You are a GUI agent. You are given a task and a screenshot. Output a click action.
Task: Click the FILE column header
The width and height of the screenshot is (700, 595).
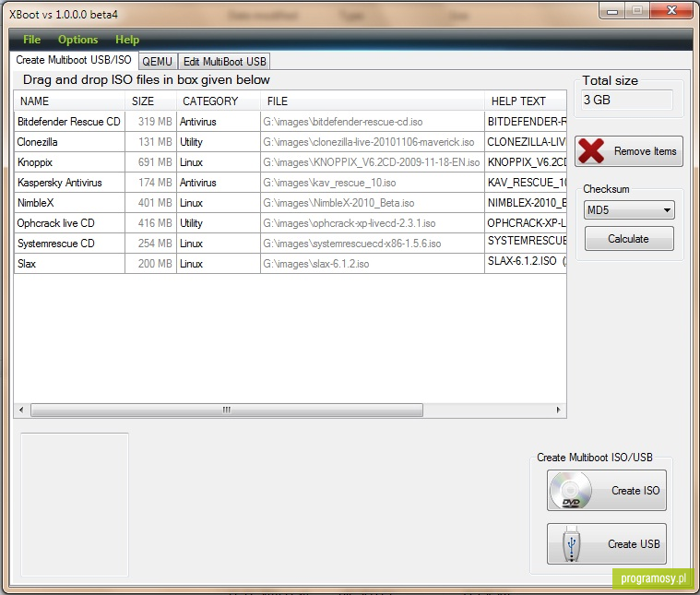[373, 101]
